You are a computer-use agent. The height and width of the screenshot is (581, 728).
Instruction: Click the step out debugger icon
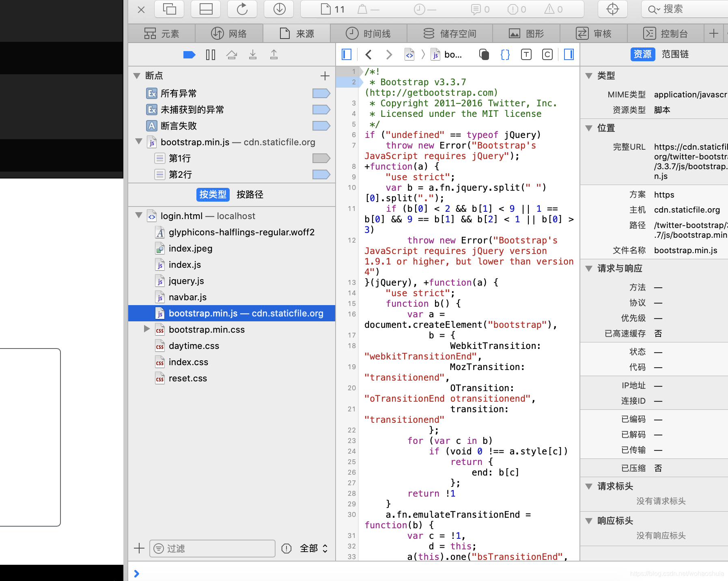274,55
